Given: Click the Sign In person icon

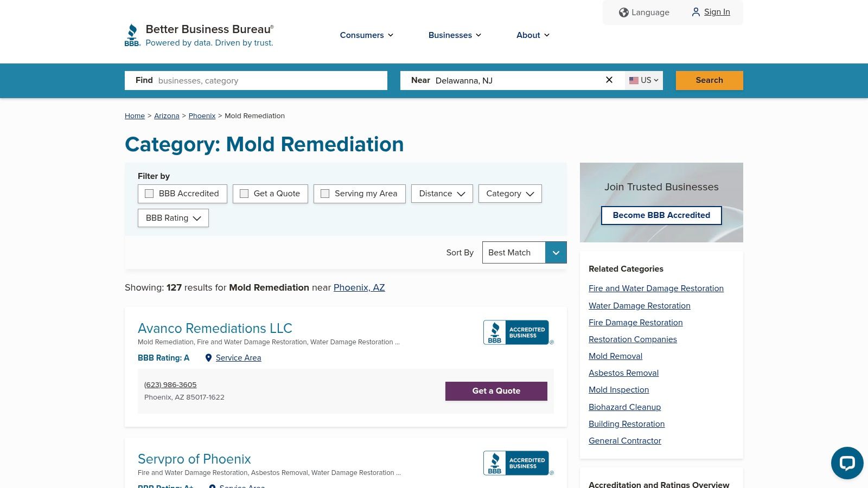Looking at the screenshot, I should tap(696, 12).
